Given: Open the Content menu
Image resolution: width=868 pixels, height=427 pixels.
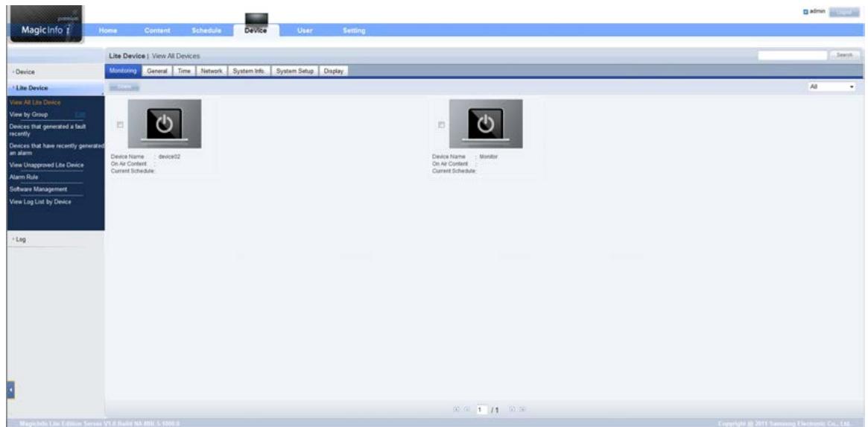Looking at the screenshot, I should coord(156,31).
